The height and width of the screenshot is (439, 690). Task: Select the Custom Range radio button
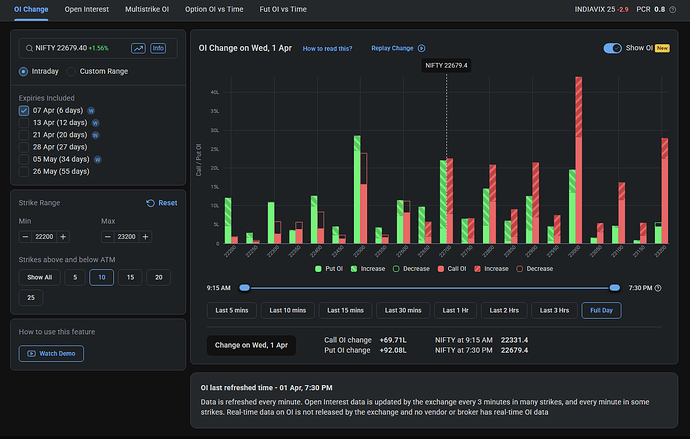point(72,71)
